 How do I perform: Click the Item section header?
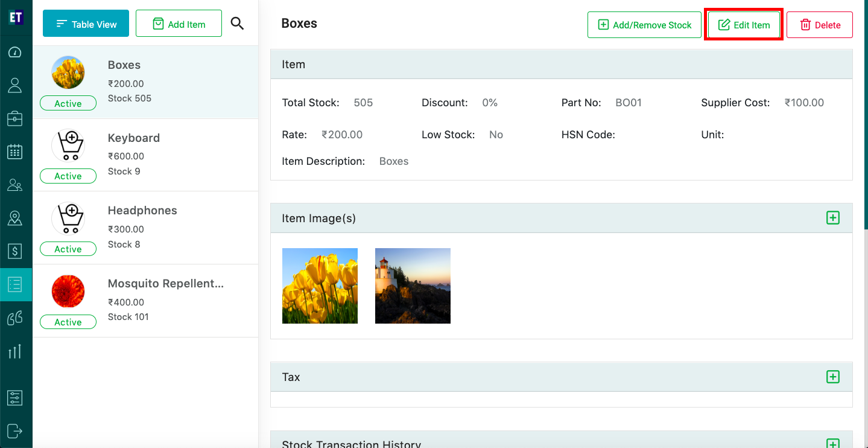point(561,64)
